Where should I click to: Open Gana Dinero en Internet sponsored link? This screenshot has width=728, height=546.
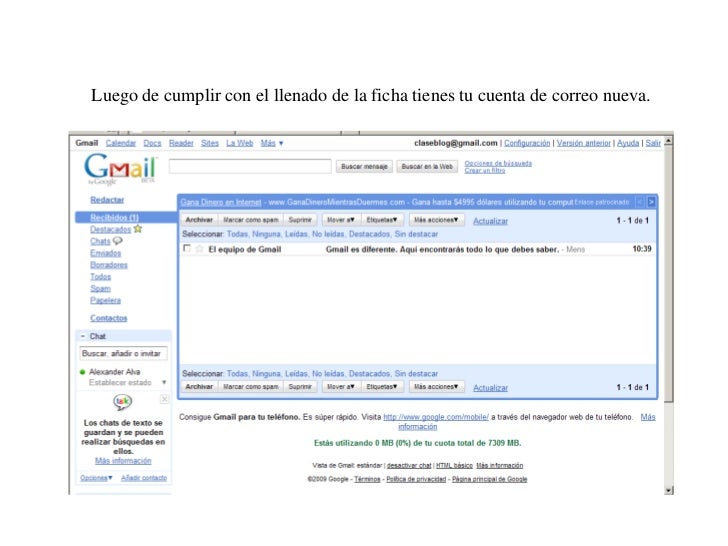(221, 202)
